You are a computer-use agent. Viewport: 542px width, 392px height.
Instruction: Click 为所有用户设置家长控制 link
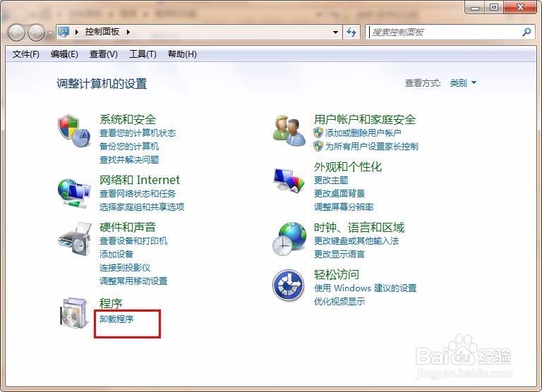[372, 147]
